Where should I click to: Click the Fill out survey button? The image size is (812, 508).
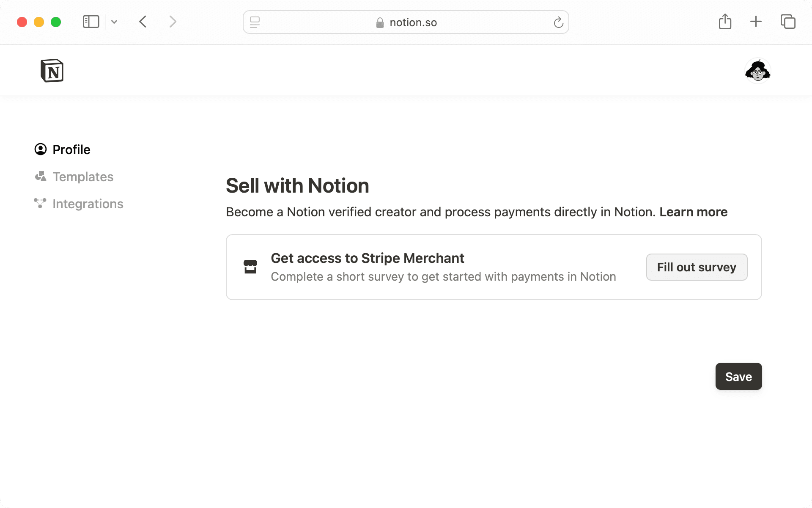[697, 267]
